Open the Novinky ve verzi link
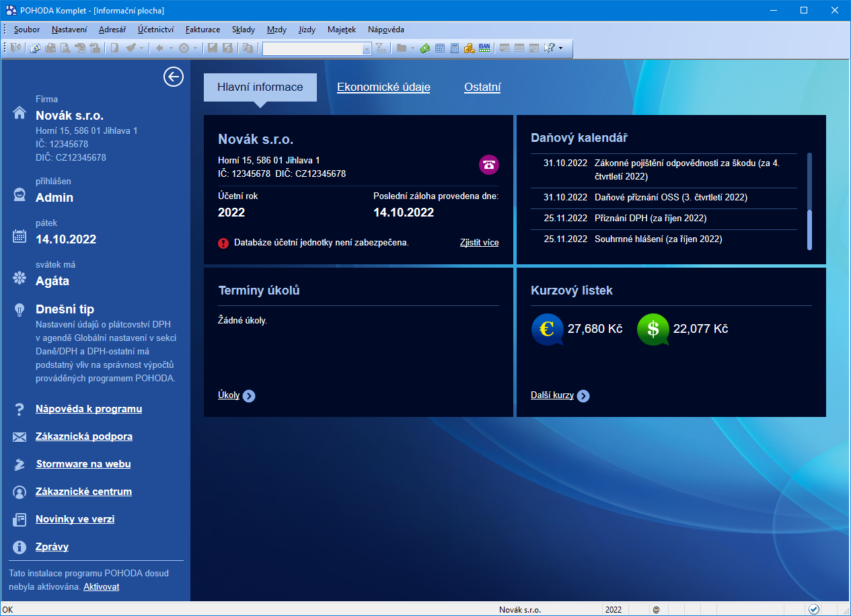Screen dimensions: 851x616 click(x=75, y=519)
